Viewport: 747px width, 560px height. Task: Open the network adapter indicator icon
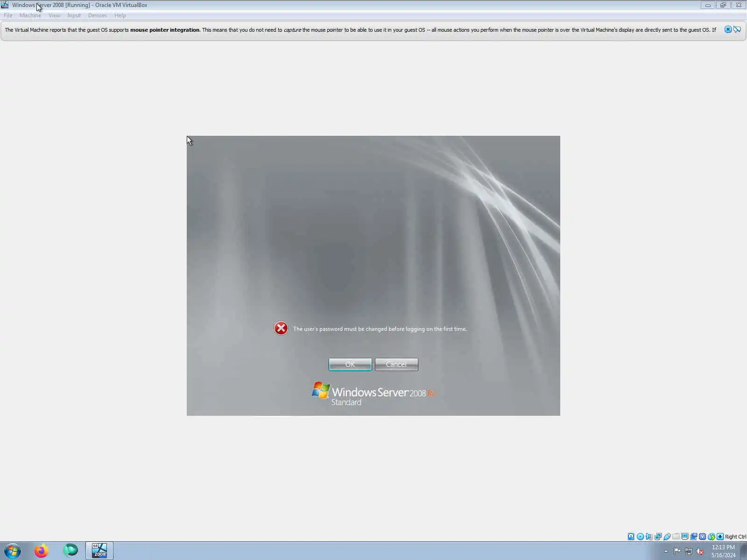coord(658,537)
